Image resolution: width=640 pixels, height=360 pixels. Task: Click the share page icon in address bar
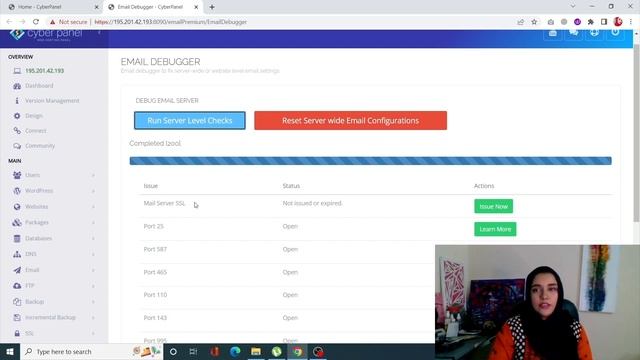point(520,22)
